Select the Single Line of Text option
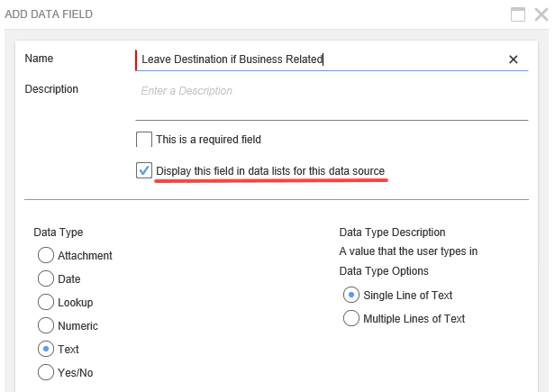Screen dimensions: 555x392 [351, 296]
